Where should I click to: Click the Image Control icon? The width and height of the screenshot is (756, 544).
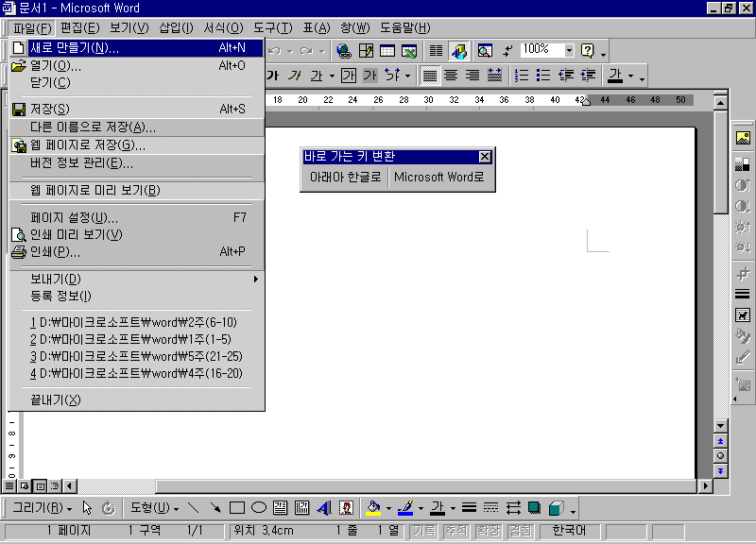click(x=743, y=163)
